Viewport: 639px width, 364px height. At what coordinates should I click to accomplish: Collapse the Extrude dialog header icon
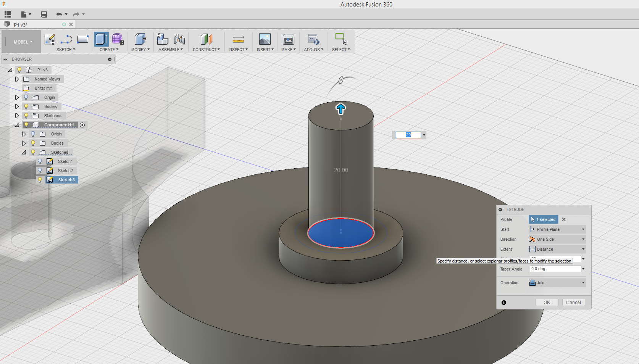(x=500, y=209)
